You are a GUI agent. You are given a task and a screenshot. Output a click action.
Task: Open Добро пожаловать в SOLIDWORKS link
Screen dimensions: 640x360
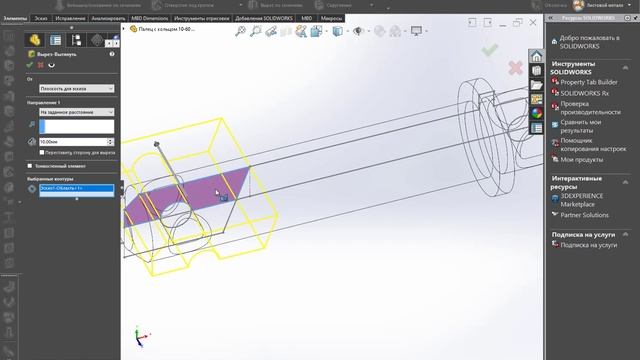[x=589, y=42]
